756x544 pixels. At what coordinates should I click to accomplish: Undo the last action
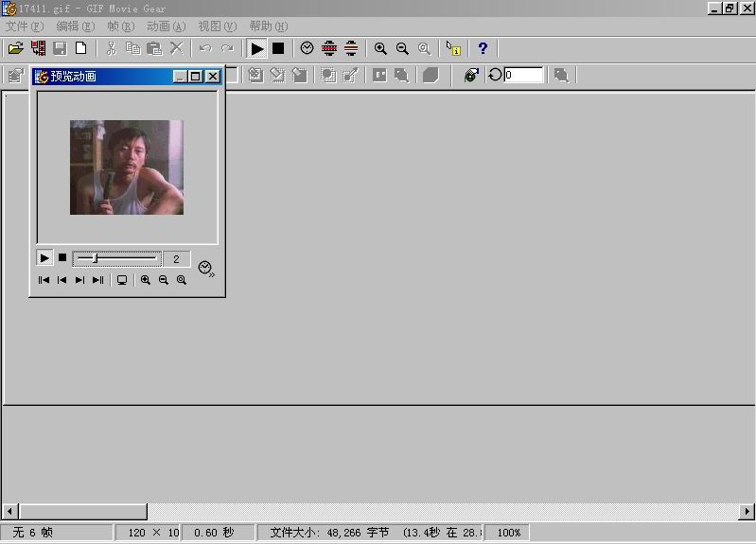point(205,48)
